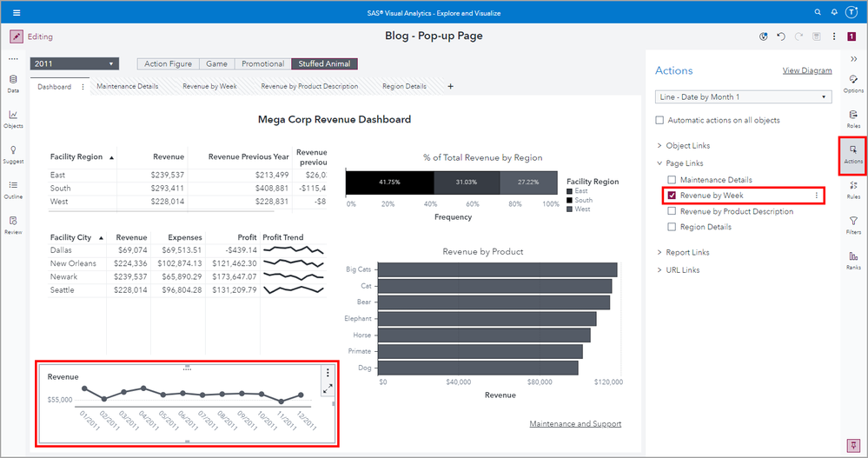Click the pin icon at bottom right

853,445
